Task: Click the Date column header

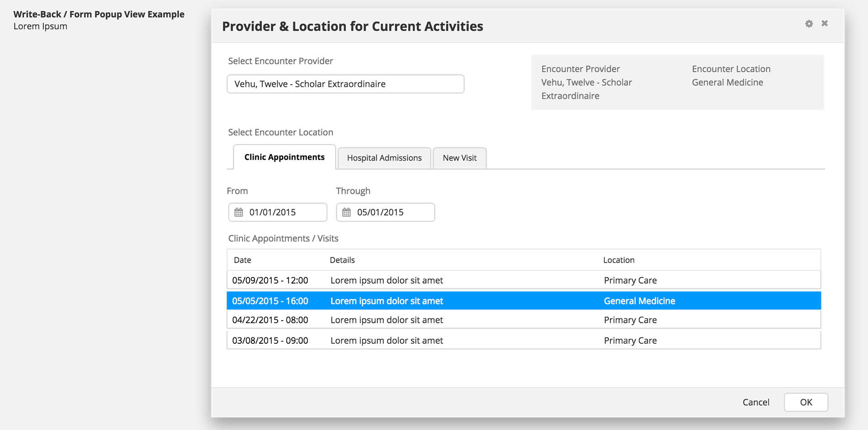Action: 242,260
